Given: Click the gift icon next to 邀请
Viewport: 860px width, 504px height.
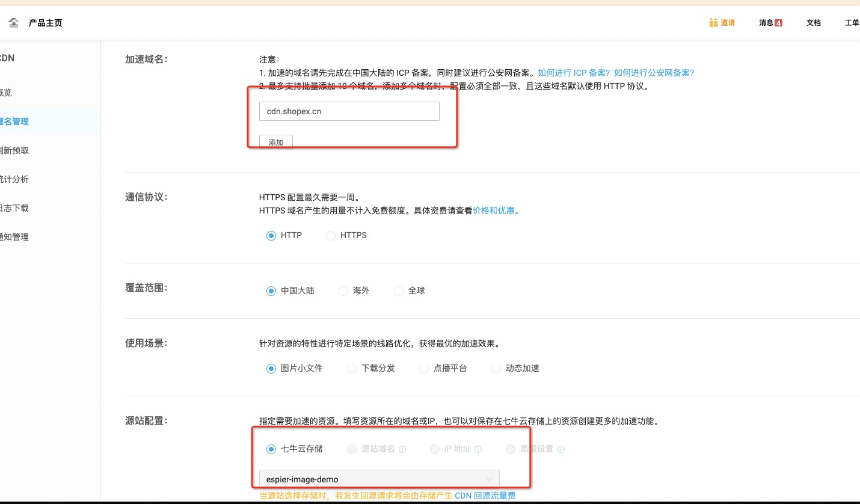Looking at the screenshot, I should 713,23.
